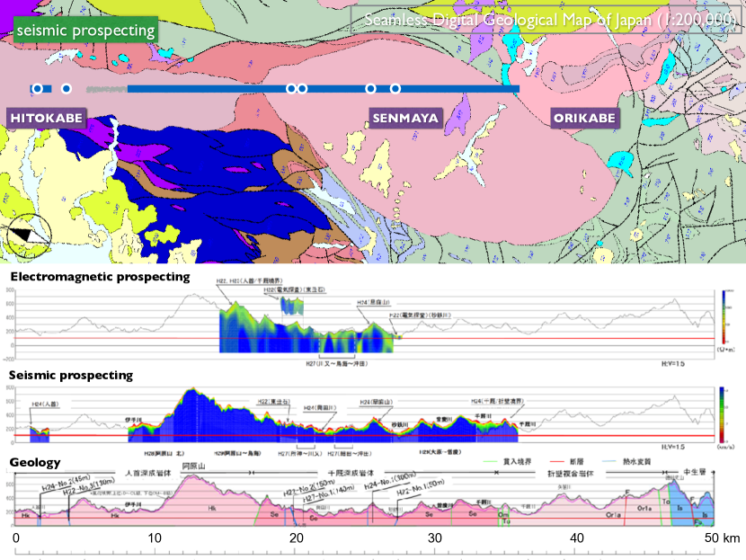Click the H24-No.2(45m) borehole label
Image resolution: width=746 pixels, height=560 pixels.
66,483
